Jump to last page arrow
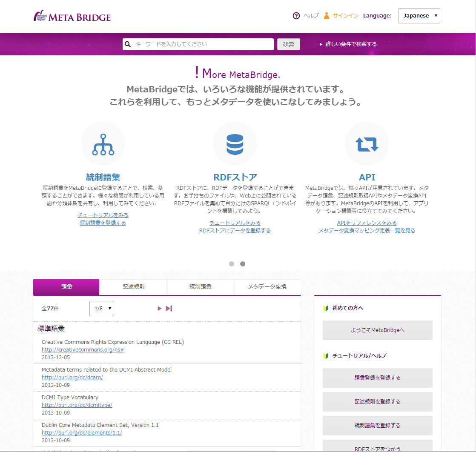Image resolution: width=476 pixels, height=452 pixels. (x=169, y=309)
